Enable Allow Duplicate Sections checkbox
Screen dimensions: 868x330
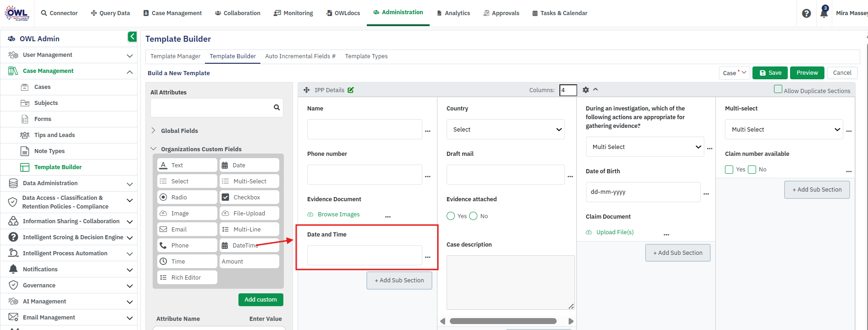point(778,89)
